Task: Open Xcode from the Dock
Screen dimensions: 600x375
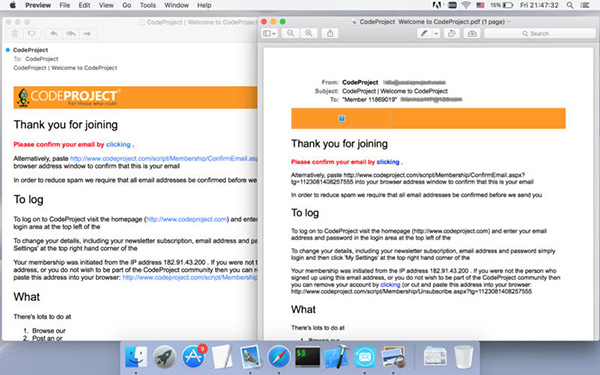Action: coord(336,356)
